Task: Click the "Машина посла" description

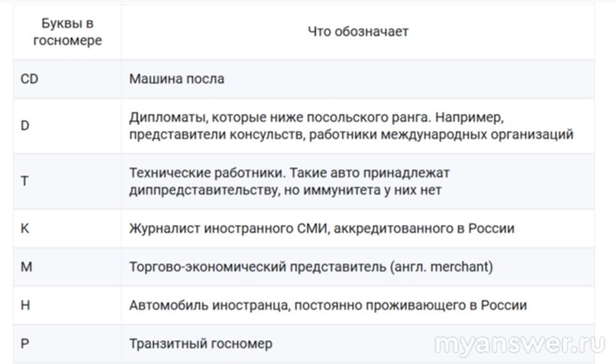Action: pos(177,79)
